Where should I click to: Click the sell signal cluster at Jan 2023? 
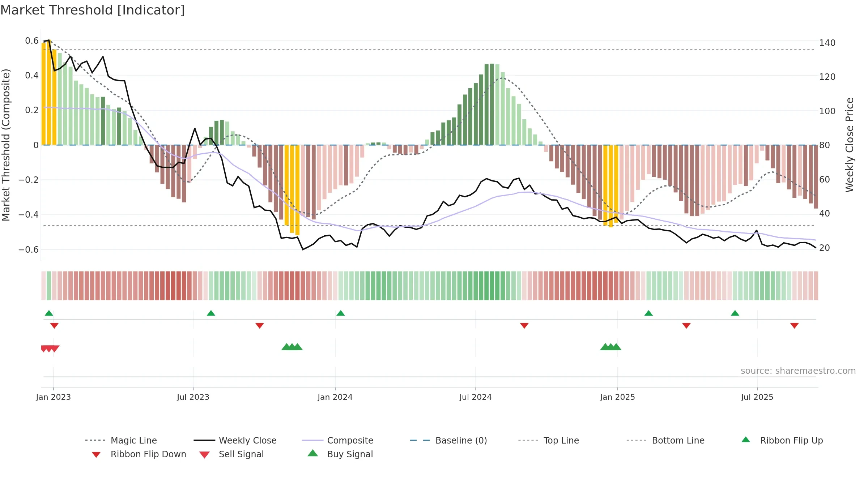[x=50, y=348]
